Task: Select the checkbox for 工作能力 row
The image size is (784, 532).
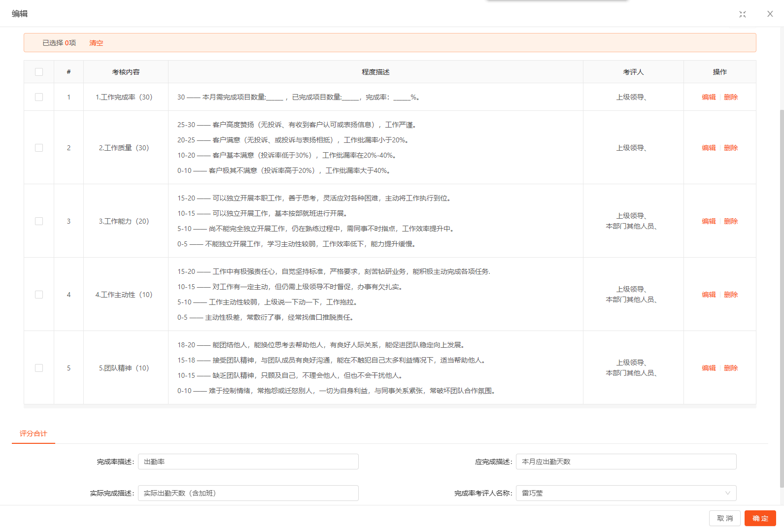Action: tap(39, 221)
